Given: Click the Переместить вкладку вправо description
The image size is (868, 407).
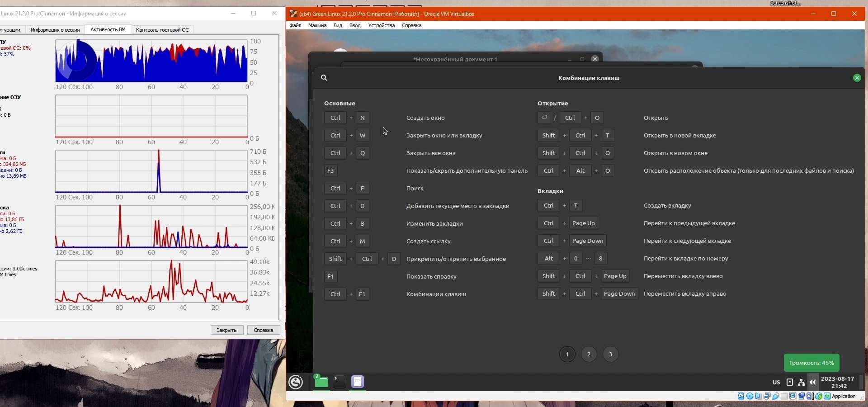Looking at the screenshot, I should pos(685,294).
